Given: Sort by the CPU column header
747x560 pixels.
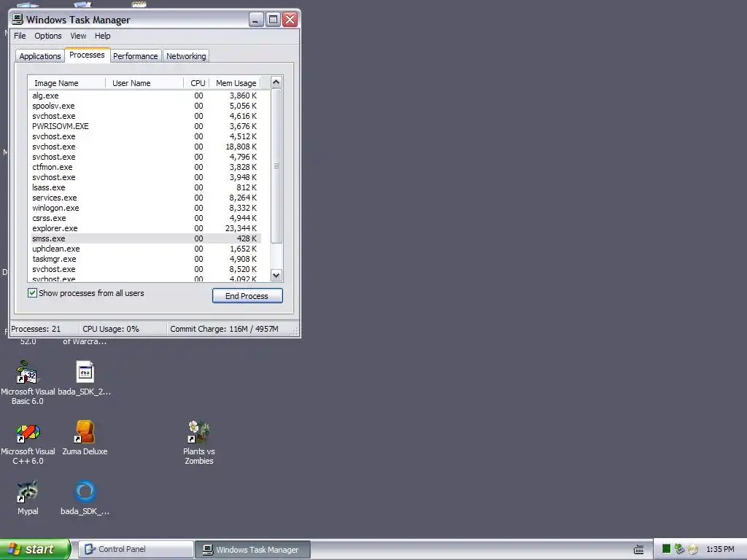Looking at the screenshot, I should coord(196,83).
